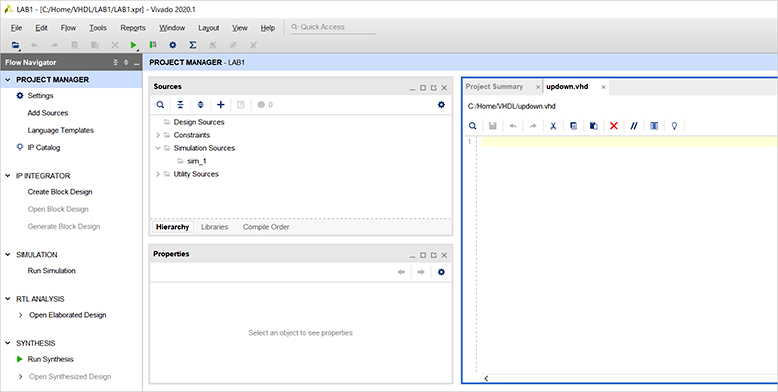
Task: Open the View menu
Action: [x=240, y=28]
